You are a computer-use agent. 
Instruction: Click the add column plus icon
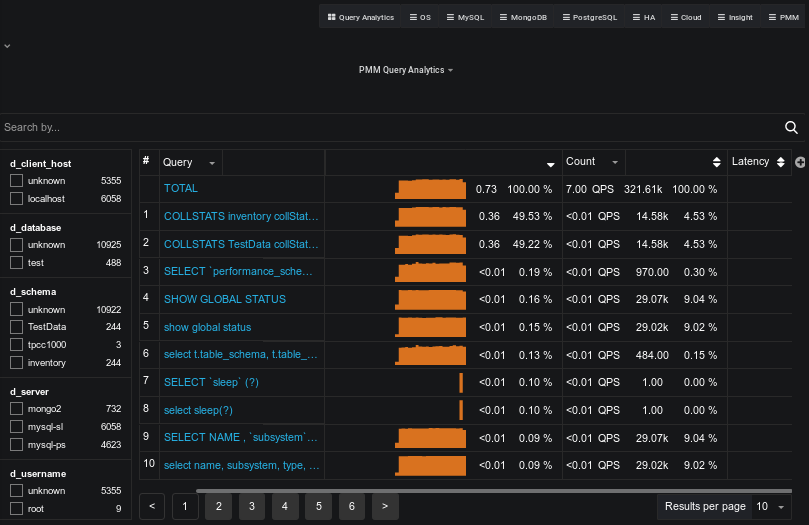(x=800, y=162)
